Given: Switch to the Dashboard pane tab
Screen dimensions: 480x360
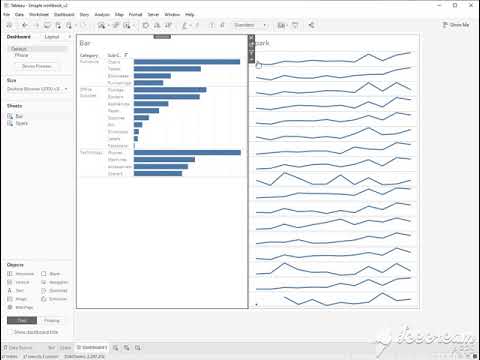Looking at the screenshot, I should click(x=19, y=37).
